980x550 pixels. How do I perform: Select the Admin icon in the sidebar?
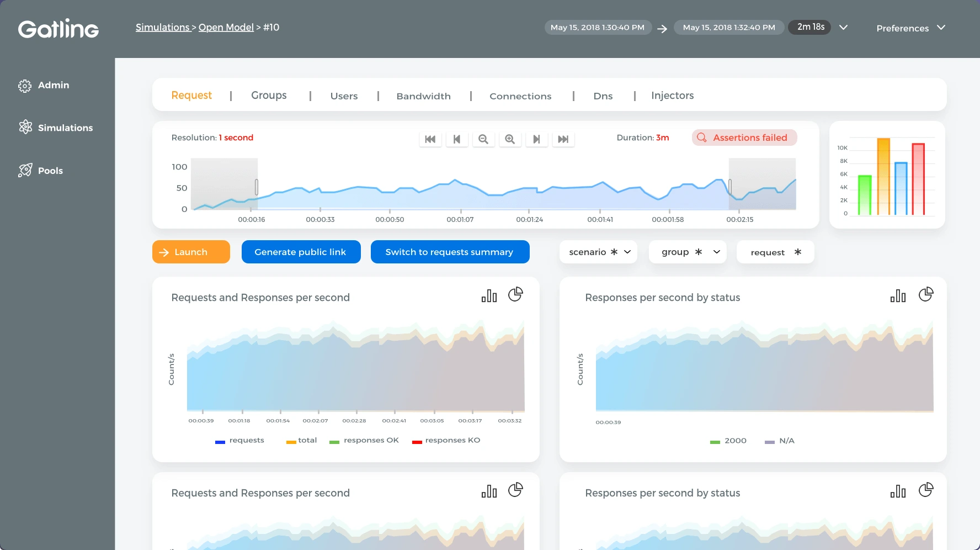pos(25,85)
